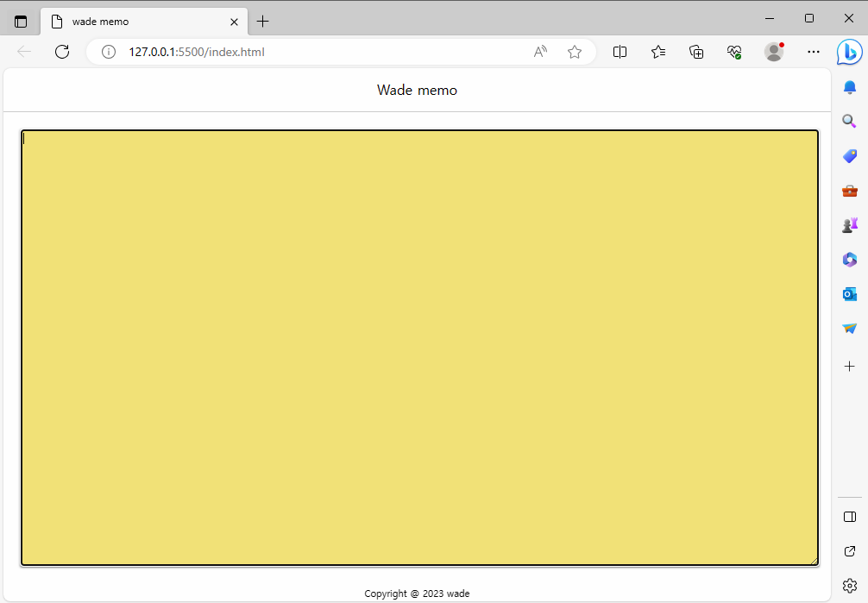868x603 pixels.
Task: Toggle sidebar visibility icon
Action: (x=850, y=517)
